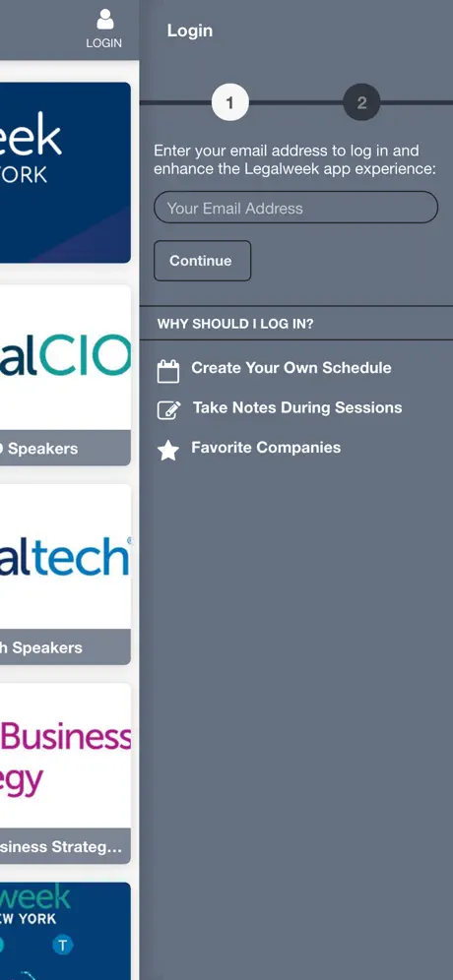Focus the Your Email Address field
453x980 pixels.
296,208
